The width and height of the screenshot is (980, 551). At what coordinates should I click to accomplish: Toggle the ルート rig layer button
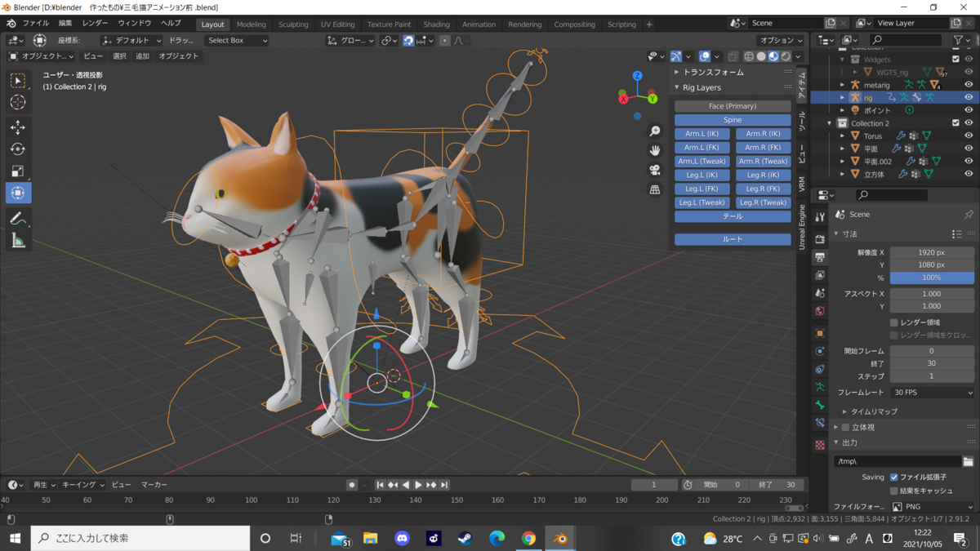coord(733,239)
